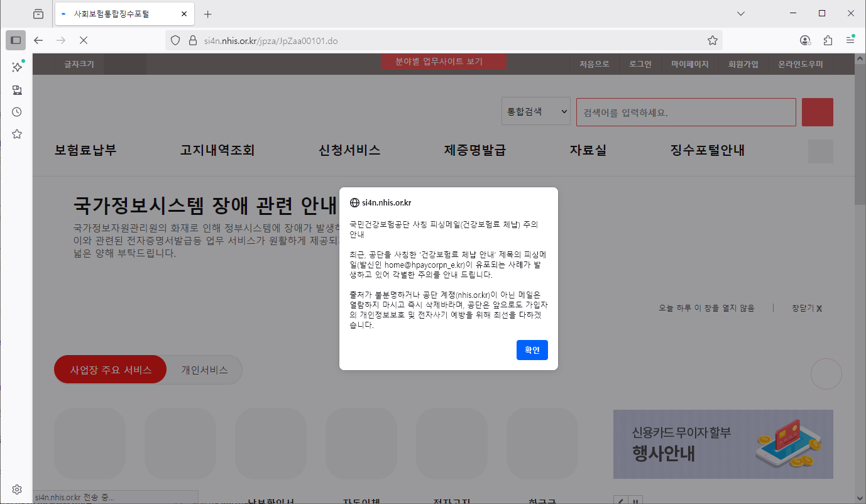Image resolution: width=866 pixels, height=504 pixels.
Task: Open the Firefox account icon
Action: tap(805, 40)
